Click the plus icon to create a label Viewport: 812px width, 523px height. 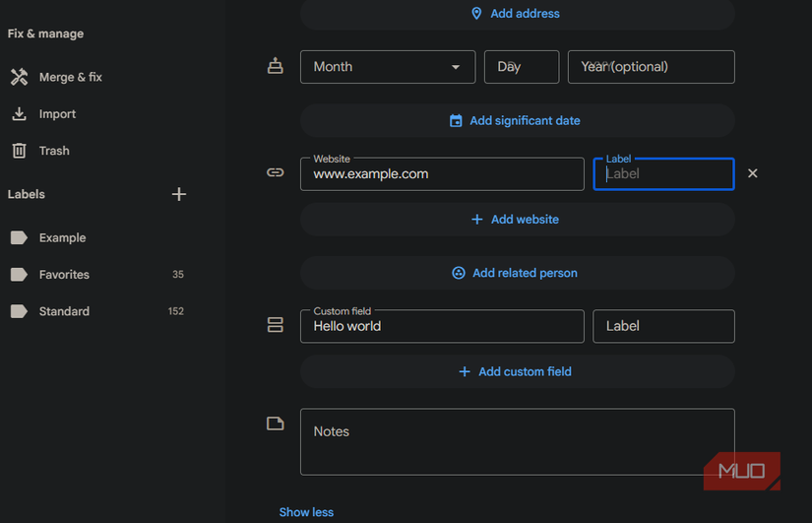coord(179,195)
